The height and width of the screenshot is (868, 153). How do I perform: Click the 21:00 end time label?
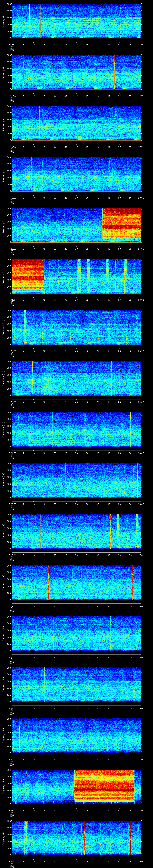click(141, 249)
